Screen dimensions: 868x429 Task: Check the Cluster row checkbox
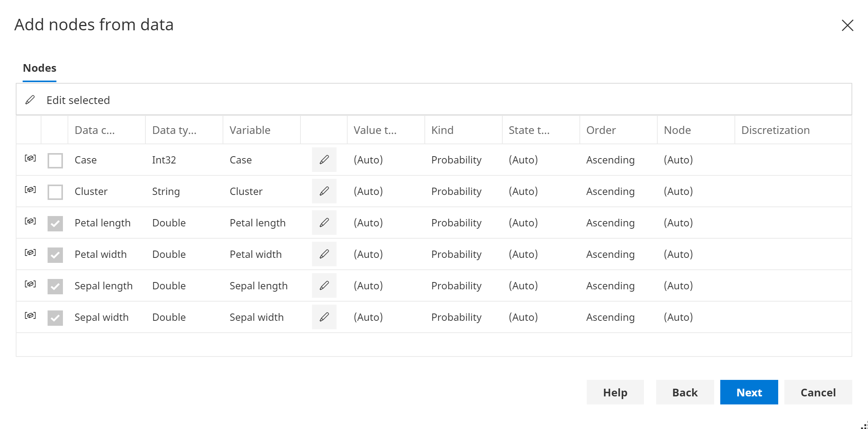pos(55,191)
